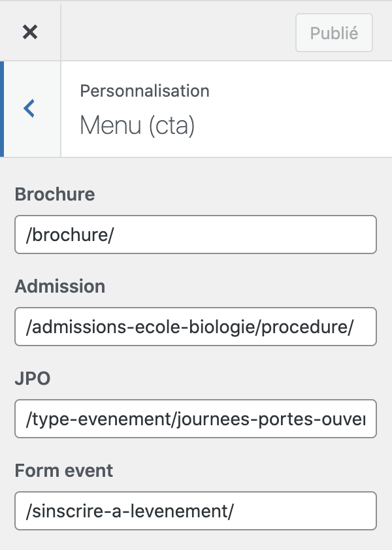Screen dimensions: 392x550
Task: Click the empty header area left of Publié
Action: 178,32
